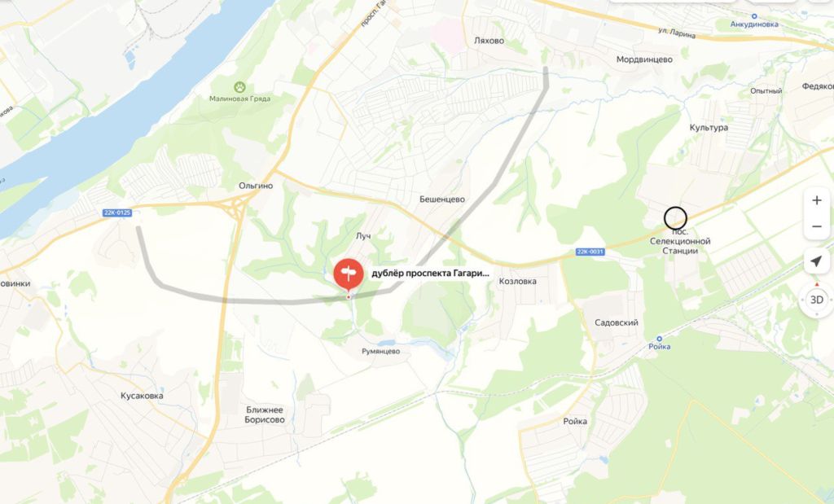Click the Бешенцево village label
Image resolution: width=834 pixels, height=504 pixels.
(442, 199)
